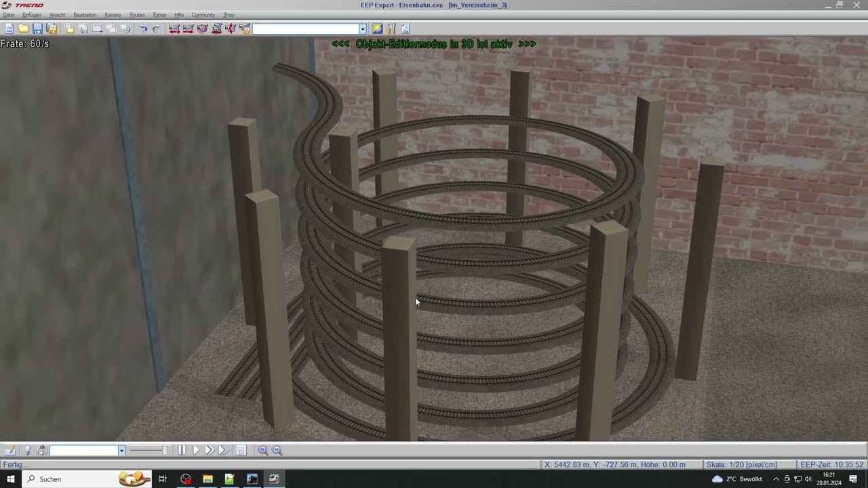Click the EEP-Zeit 10:35:52 status field
Image resolution: width=868 pixels, height=488 pixels.
832,465
